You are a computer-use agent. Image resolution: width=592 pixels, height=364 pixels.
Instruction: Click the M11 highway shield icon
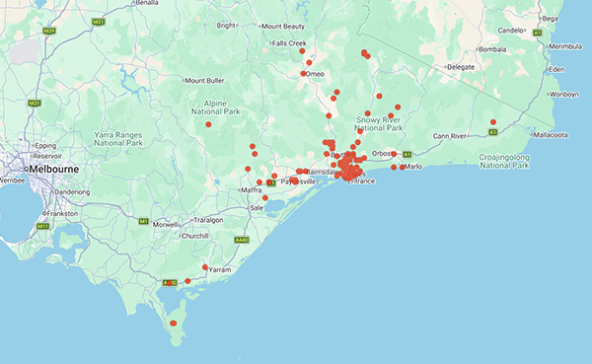[42, 226]
